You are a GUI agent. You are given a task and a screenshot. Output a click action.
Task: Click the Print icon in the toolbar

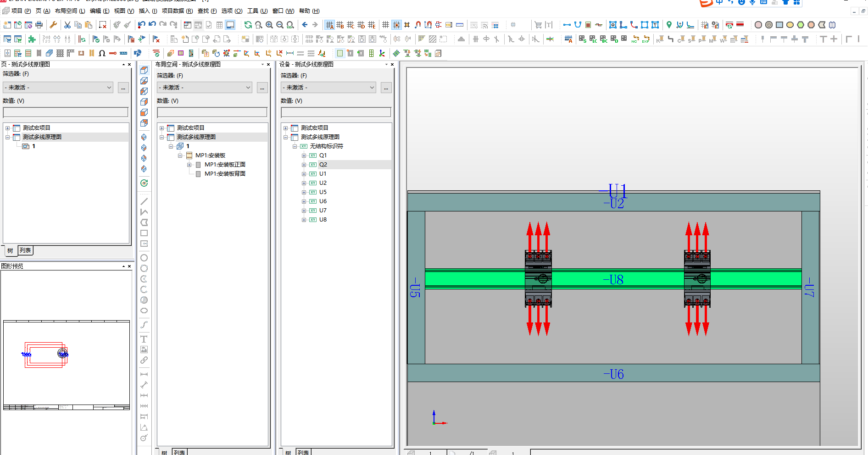pos(39,25)
